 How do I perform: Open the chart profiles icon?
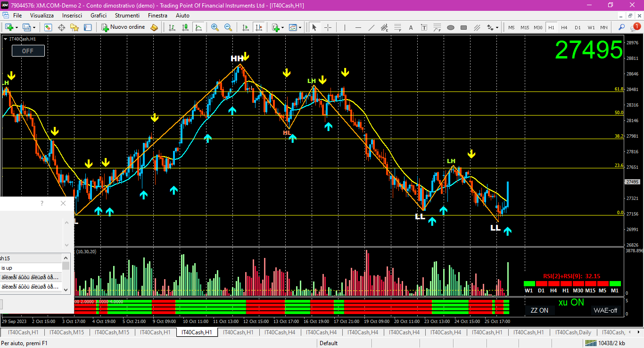26,27
